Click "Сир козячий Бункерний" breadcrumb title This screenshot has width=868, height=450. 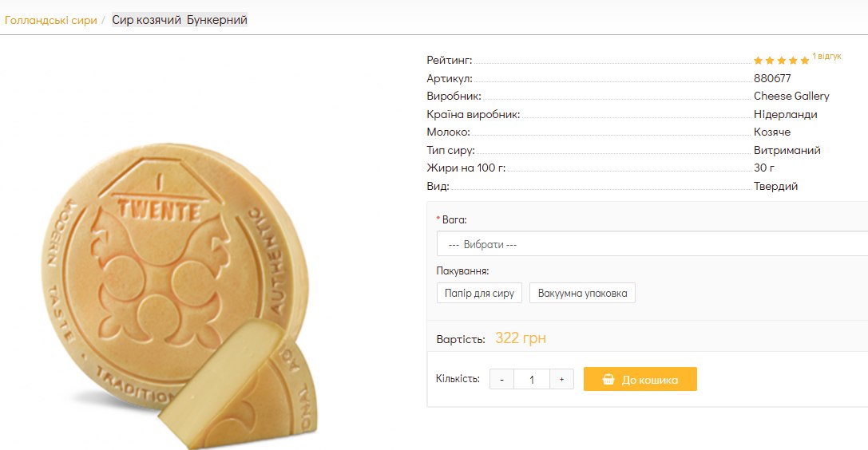click(x=179, y=20)
